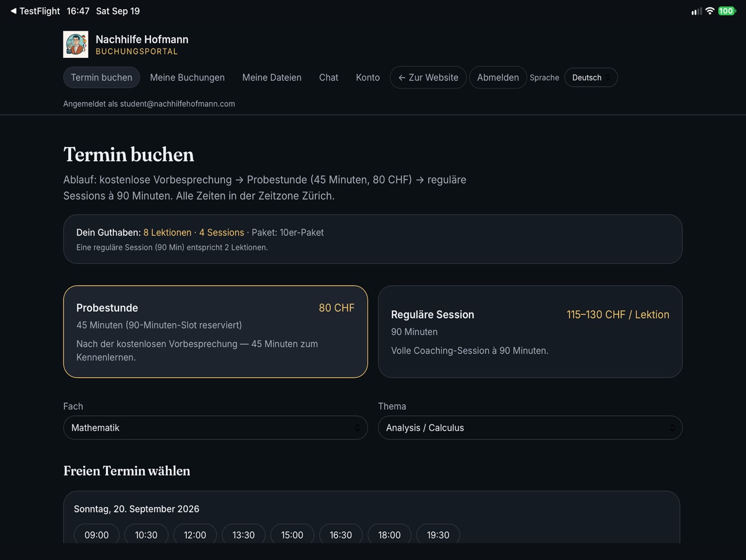Pick the 12:00 time slot
Image resolution: width=746 pixels, height=560 pixels.
pos(195,535)
